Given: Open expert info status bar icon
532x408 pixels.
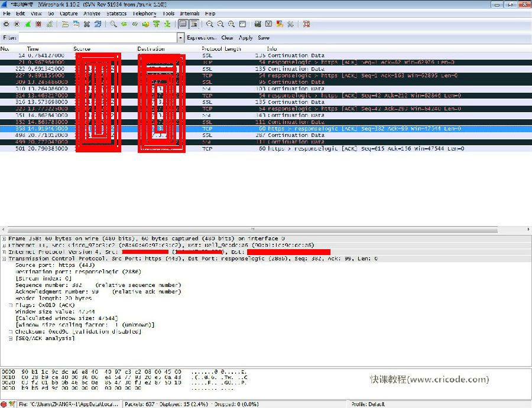Looking at the screenshot, I should pos(4,404).
